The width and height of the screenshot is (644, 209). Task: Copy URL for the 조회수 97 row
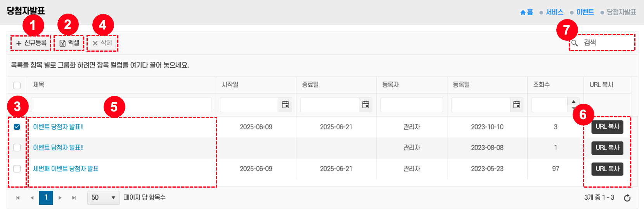tap(607, 169)
